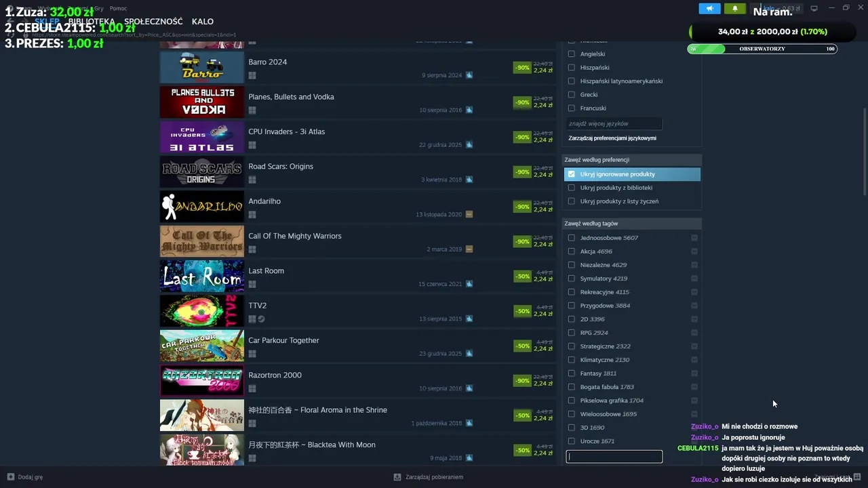Image resolution: width=868 pixels, height=488 pixels.
Task: Click -50% discount badge on TTV2 row
Action: 522,311
